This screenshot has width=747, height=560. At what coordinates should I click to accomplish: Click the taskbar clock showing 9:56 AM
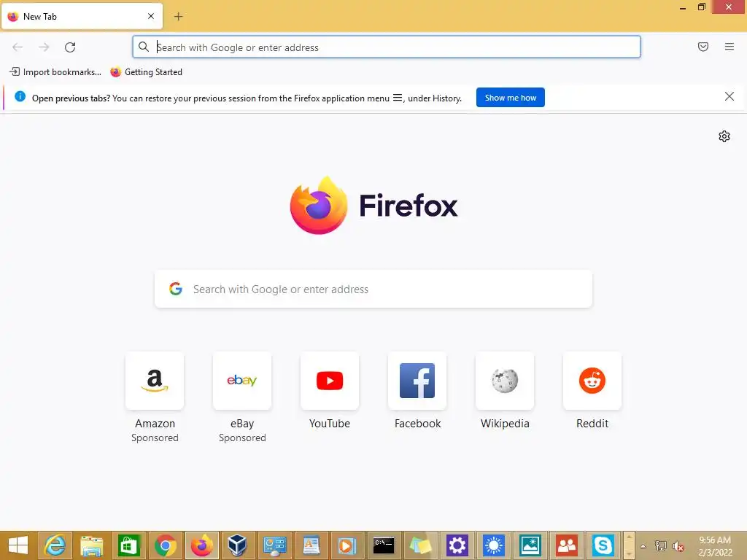coord(715,546)
